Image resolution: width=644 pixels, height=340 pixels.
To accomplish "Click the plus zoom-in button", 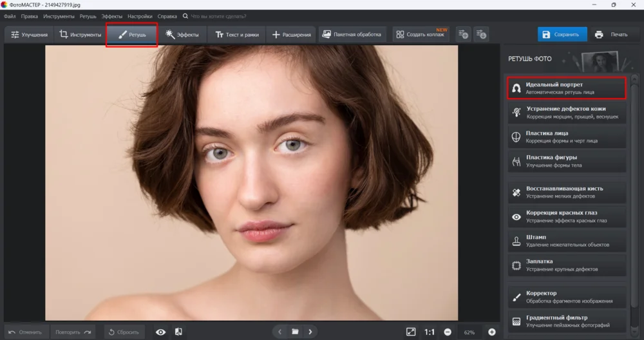I will [x=492, y=332].
